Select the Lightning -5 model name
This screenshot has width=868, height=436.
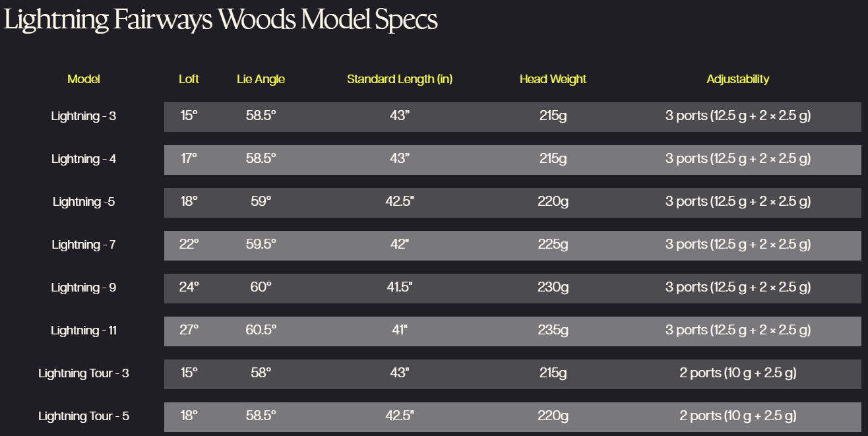point(84,202)
